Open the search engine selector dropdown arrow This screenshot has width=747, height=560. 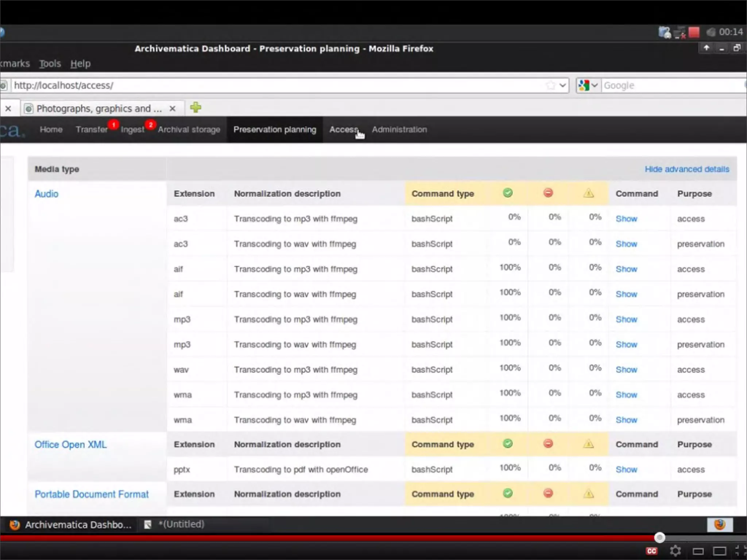click(x=595, y=85)
